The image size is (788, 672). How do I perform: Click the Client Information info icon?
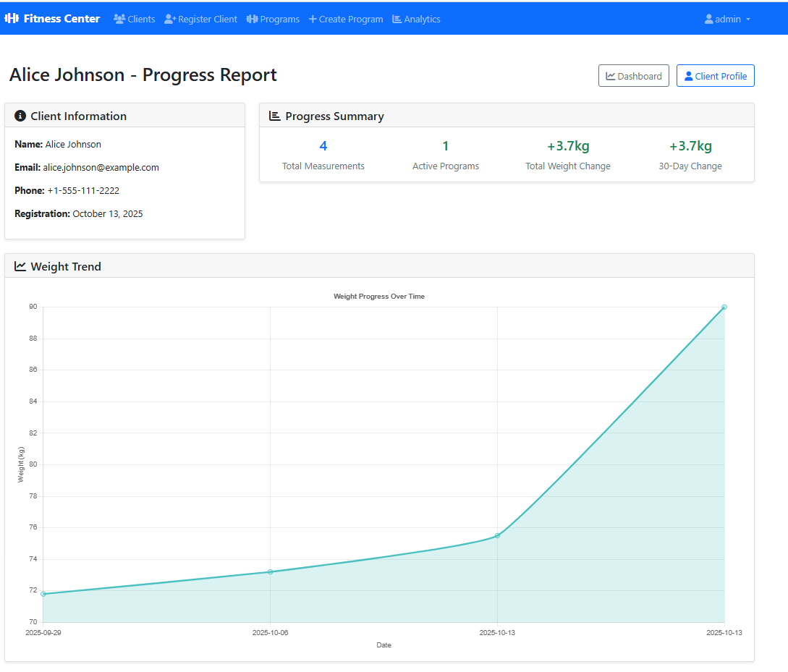pyautogui.click(x=20, y=116)
